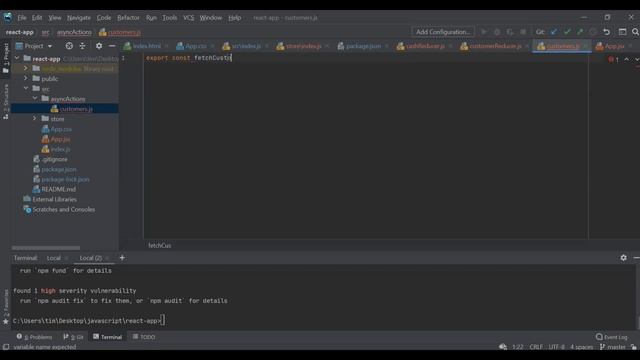Open terminal panel gear settings
Screen dimensions: 640x360
click(623, 258)
